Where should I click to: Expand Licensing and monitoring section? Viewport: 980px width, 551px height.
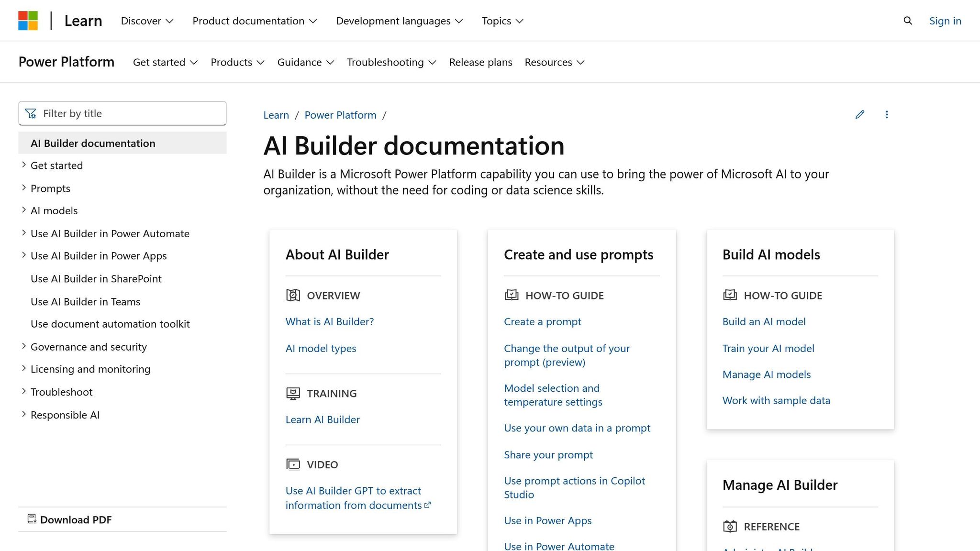click(x=24, y=369)
